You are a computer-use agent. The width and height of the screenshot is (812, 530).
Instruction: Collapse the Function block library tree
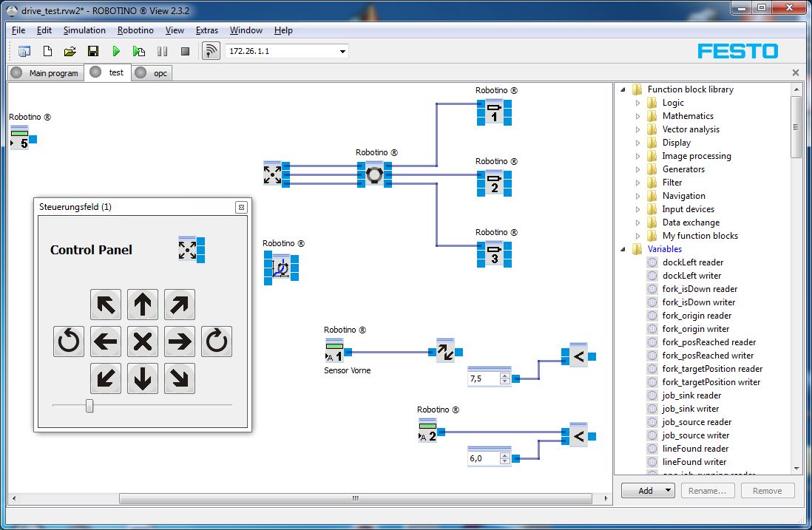click(x=623, y=89)
